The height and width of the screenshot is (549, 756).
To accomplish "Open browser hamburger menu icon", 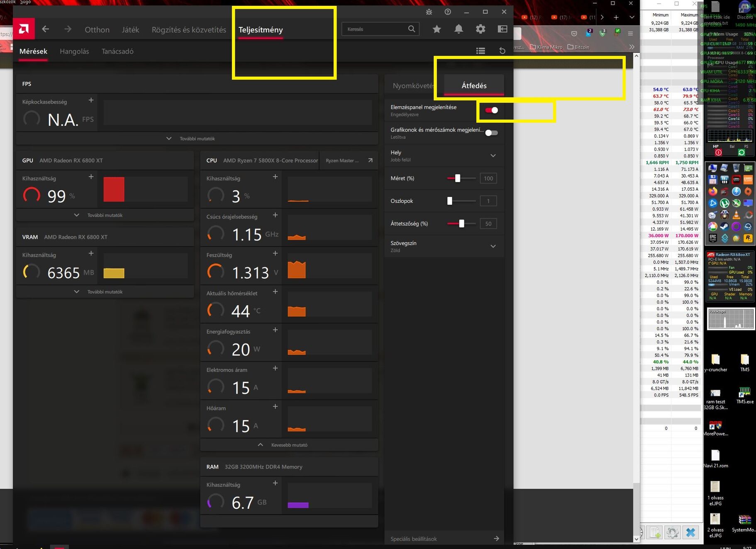I will [x=630, y=34].
